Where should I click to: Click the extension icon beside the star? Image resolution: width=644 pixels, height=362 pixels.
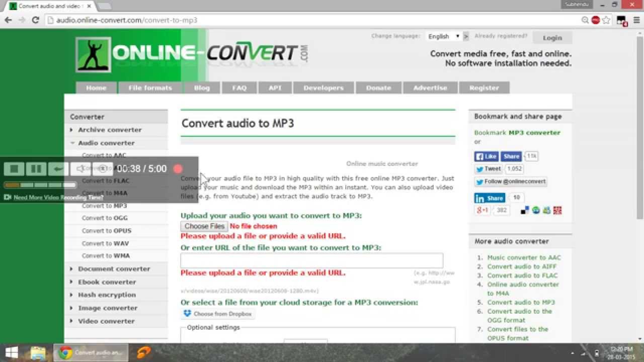622,21
